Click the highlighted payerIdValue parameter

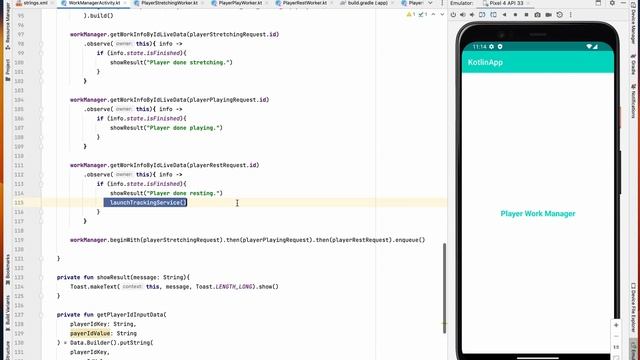click(90, 333)
